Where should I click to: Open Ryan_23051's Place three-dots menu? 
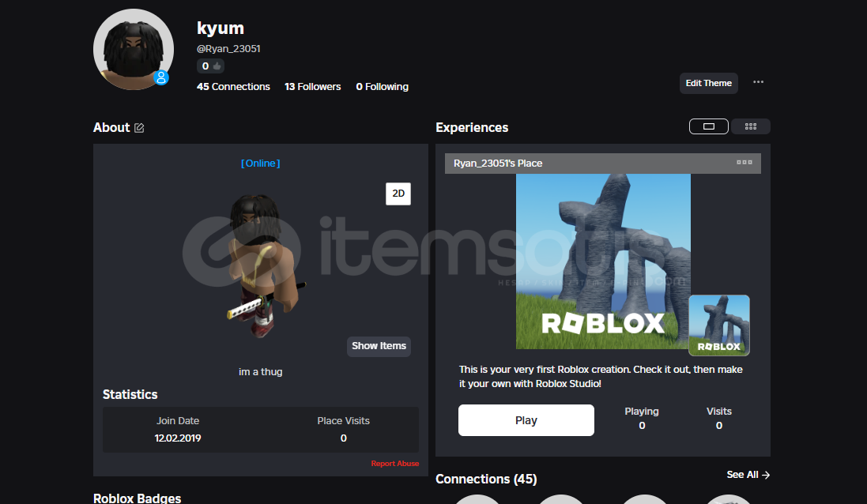tap(744, 163)
